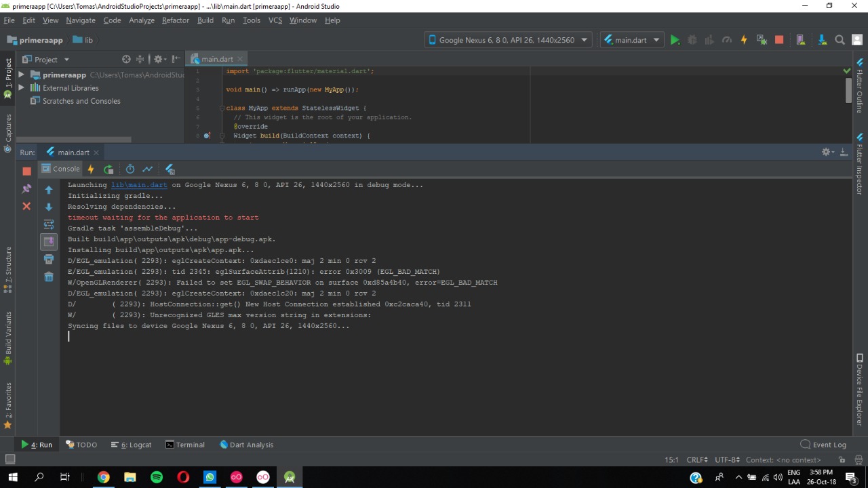Open the Terminal tool window
868x488 pixels.
185,445
